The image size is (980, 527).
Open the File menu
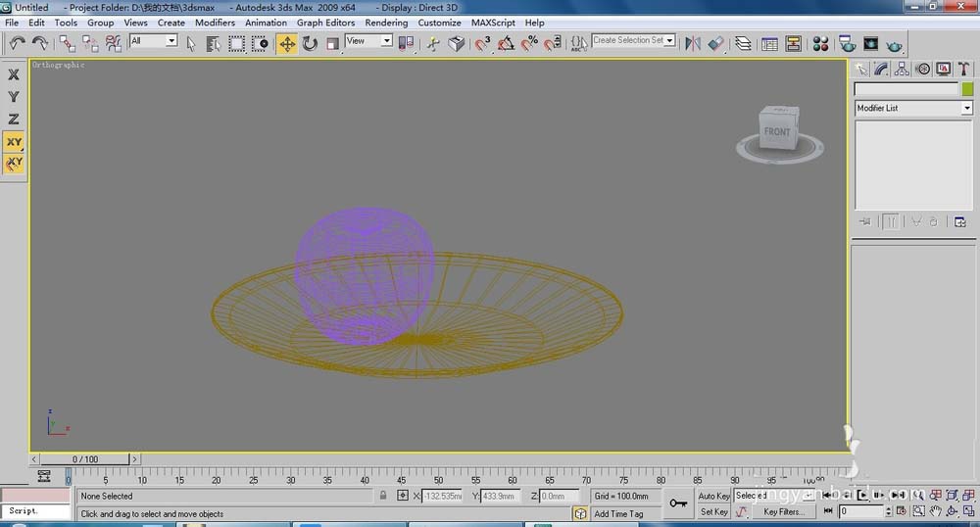tap(12, 23)
